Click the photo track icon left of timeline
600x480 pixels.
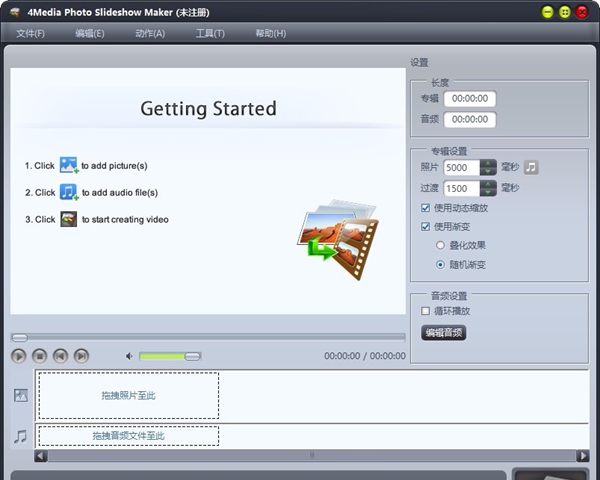click(21, 395)
